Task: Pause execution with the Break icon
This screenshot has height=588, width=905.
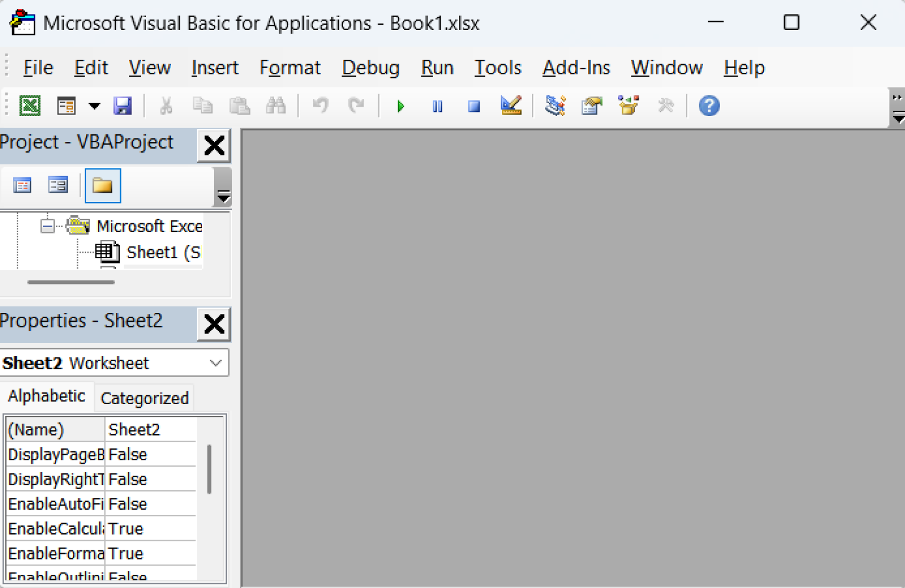Action: pyautogui.click(x=437, y=106)
